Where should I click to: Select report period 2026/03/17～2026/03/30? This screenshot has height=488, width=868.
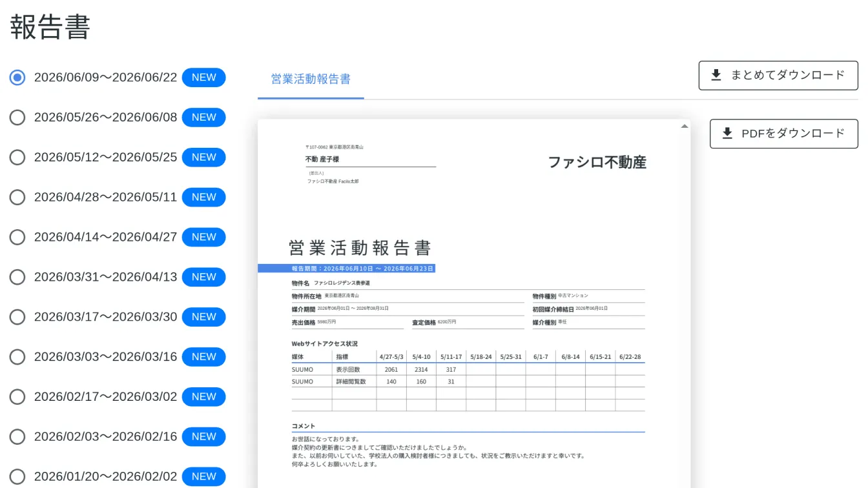click(17, 317)
